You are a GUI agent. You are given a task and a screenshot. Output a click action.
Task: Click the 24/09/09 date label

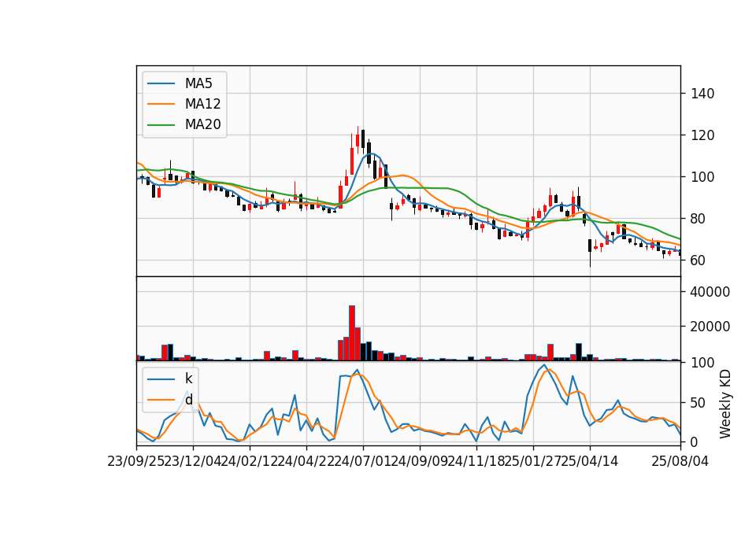tap(420, 461)
